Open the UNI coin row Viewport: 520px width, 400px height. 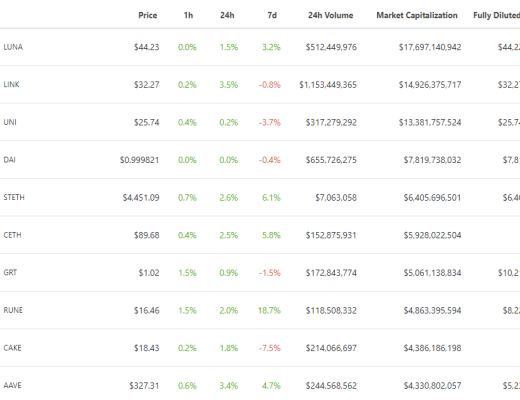pos(260,122)
